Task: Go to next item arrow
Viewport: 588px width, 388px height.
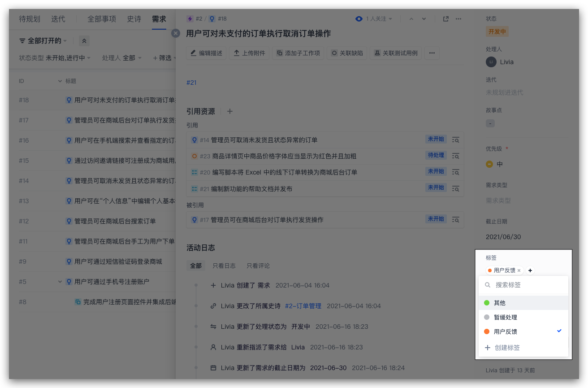Action: (x=424, y=19)
